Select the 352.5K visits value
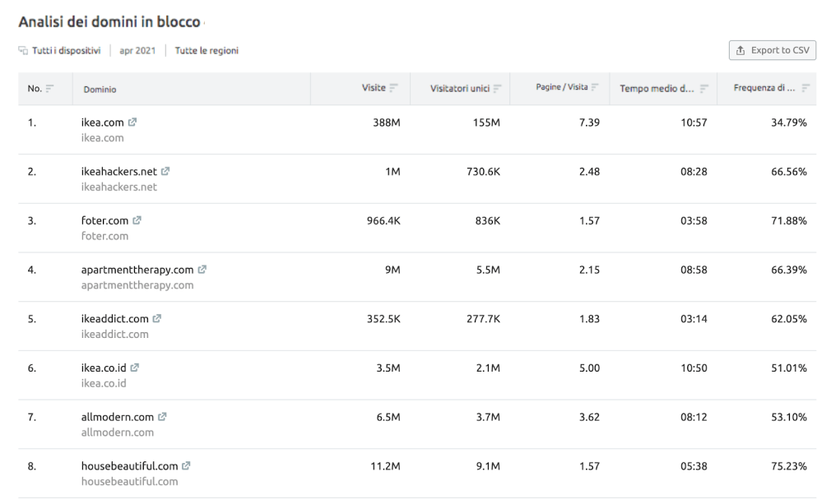Viewport: 831px width, 504px height. pyautogui.click(x=383, y=319)
